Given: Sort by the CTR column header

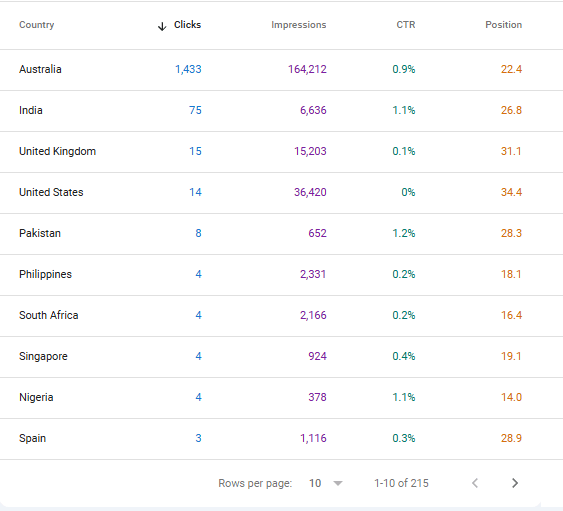Looking at the screenshot, I should 406,25.
